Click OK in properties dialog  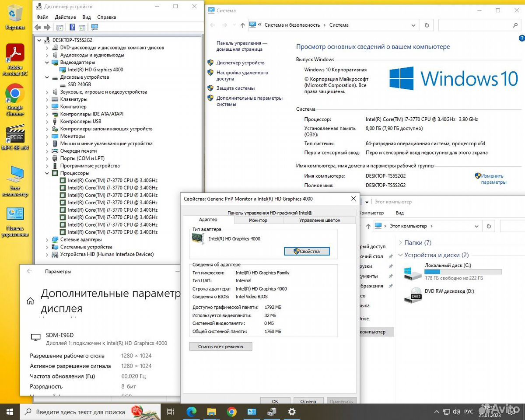pyautogui.click(x=275, y=401)
